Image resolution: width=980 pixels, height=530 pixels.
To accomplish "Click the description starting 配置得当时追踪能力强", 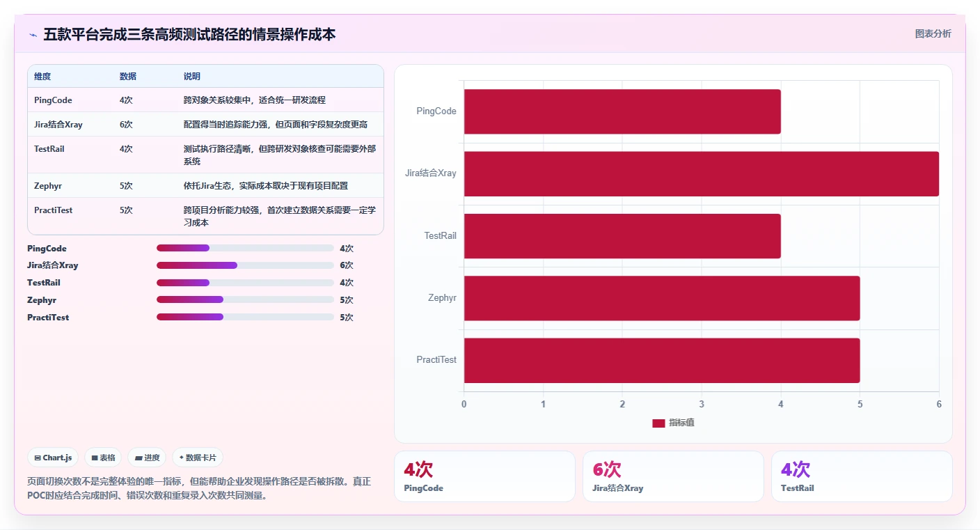I will tap(276, 125).
